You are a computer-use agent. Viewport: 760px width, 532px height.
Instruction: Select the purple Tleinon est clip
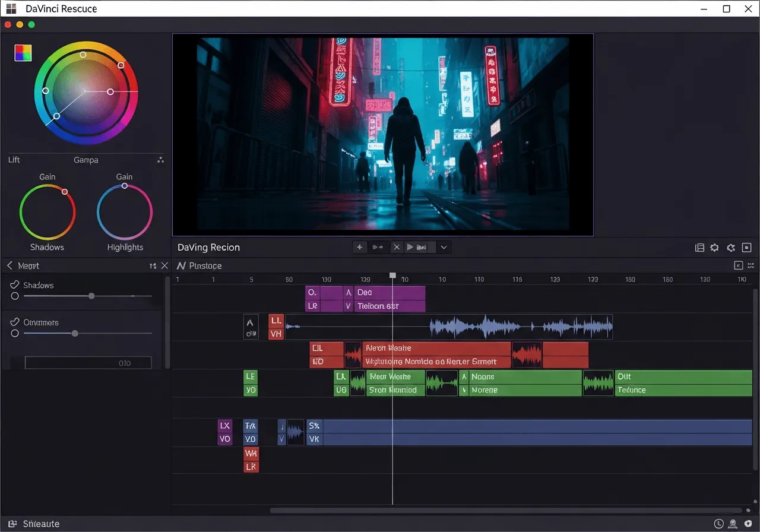[389, 306]
